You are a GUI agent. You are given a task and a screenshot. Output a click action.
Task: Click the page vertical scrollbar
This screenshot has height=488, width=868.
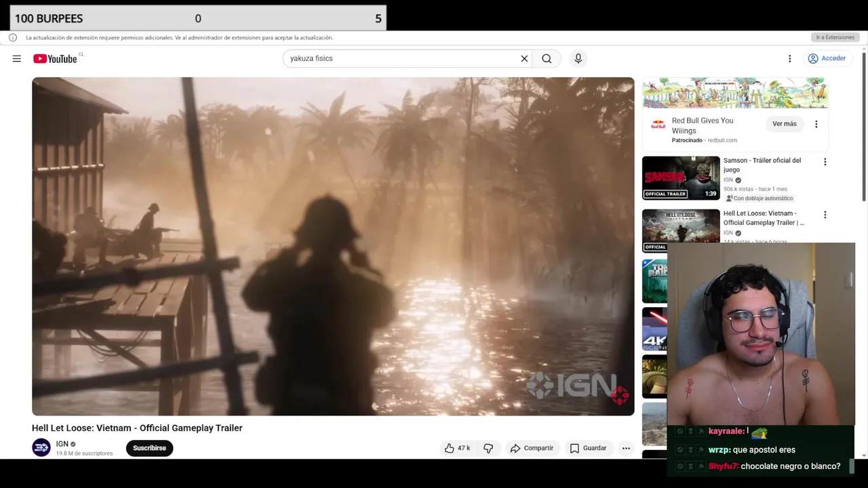[864, 125]
